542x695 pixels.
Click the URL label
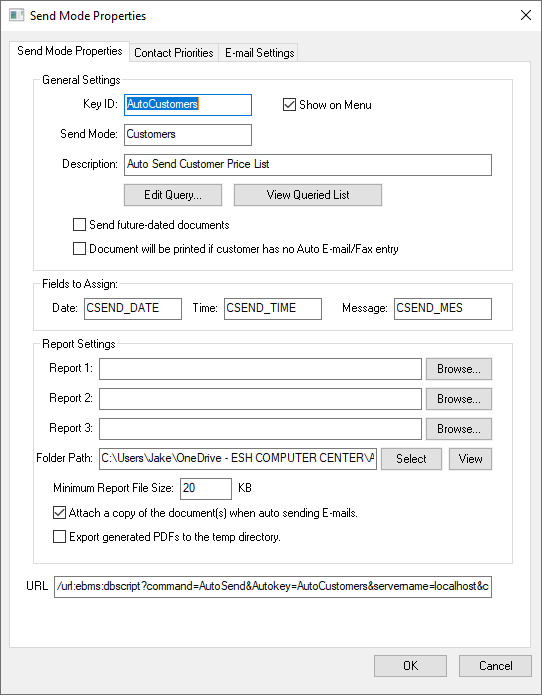[x=37, y=586]
